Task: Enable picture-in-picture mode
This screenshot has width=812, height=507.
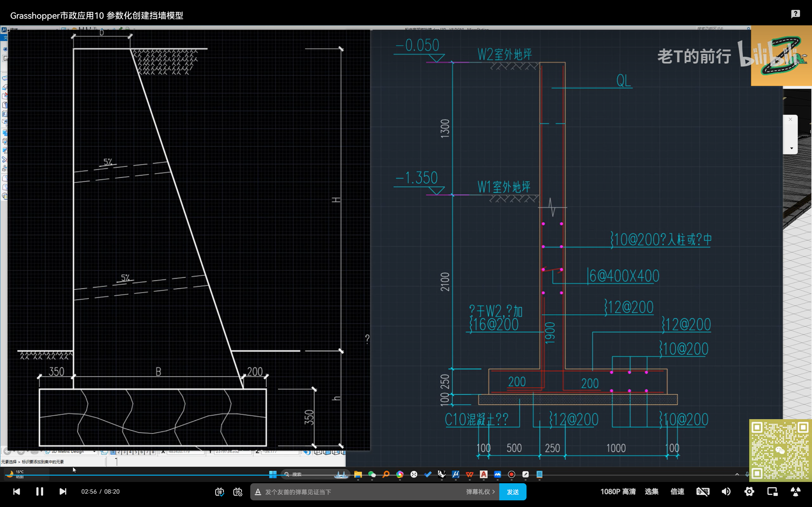Action: point(772,491)
